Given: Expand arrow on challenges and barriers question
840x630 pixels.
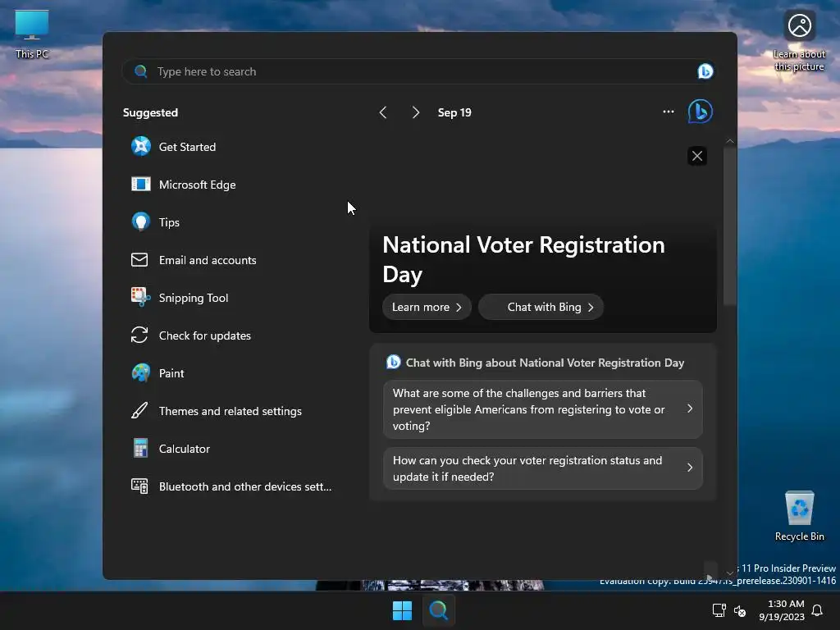Looking at the screenshot, I should pyautogui.click(x=689, y=409).
